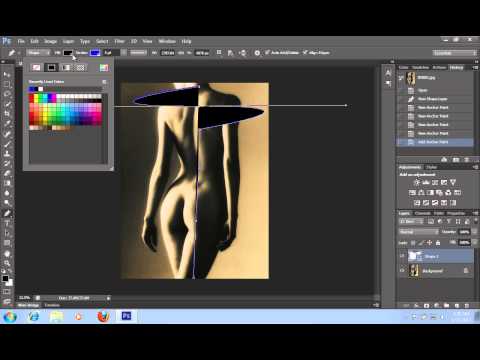Image resolution: width=480 pixels, height=360 pixels.
Task: Toggle lock position for layer
Action: 430,243
